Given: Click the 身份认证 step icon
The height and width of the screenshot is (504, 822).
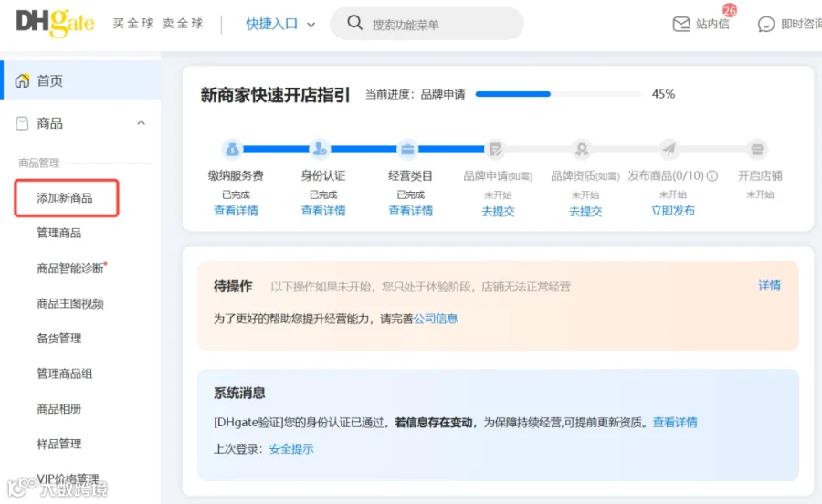Looking at the screenshot, I should [x=320, y=150].
